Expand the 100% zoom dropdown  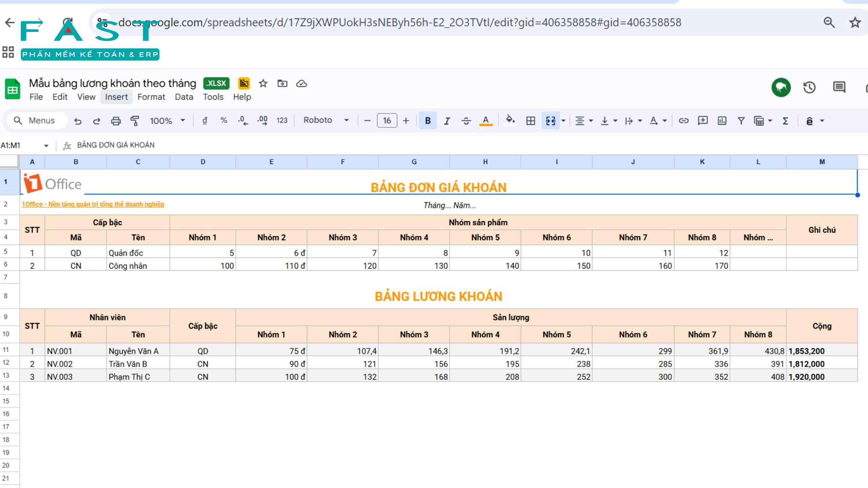(167, 121)
